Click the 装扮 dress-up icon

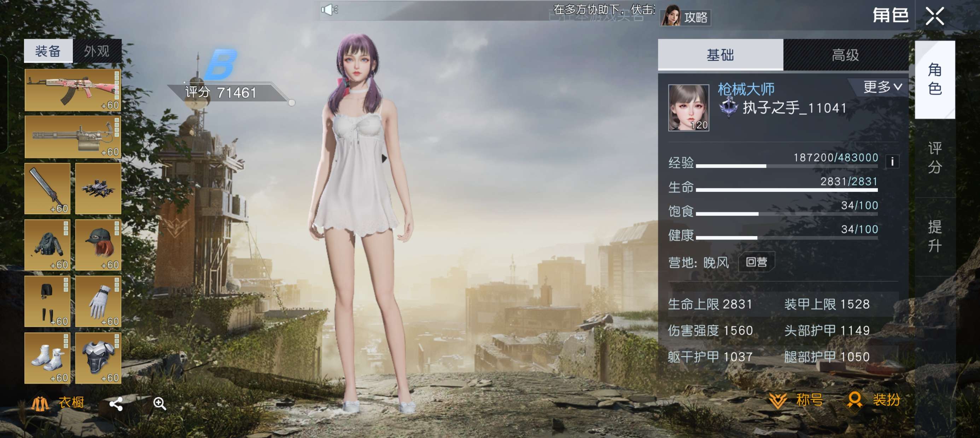[855, 400]
